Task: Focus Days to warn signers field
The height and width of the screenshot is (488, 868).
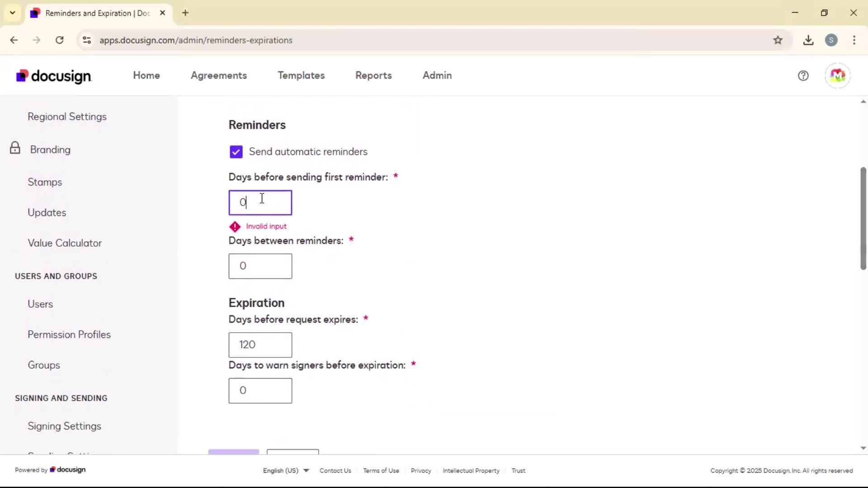Action: 260,391
